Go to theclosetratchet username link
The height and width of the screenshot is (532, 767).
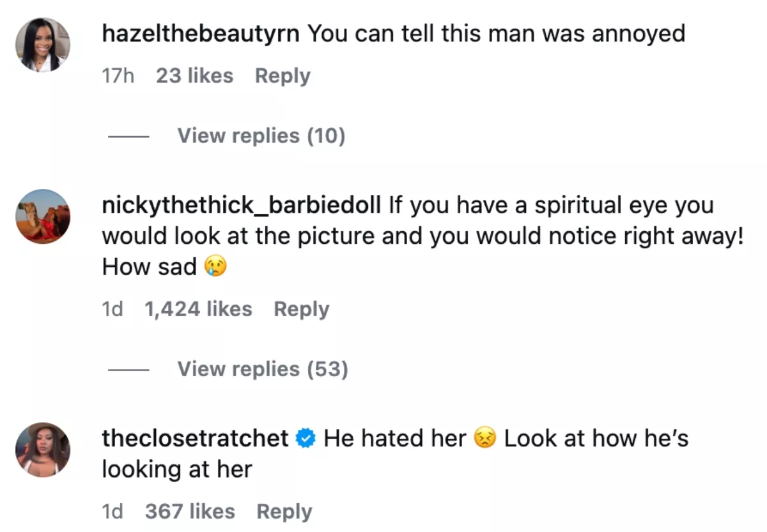pos(195,439)
